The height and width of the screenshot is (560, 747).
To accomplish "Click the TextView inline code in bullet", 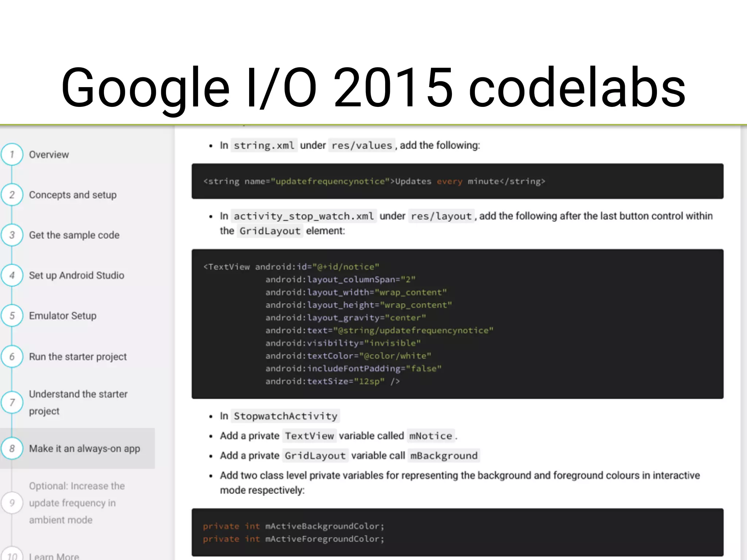I will point(309,436).
